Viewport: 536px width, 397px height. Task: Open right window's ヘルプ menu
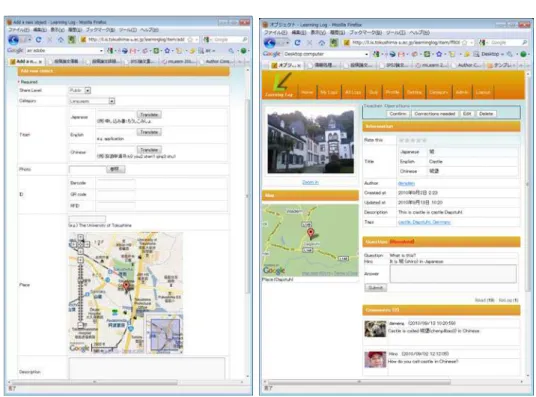point(419,33)
